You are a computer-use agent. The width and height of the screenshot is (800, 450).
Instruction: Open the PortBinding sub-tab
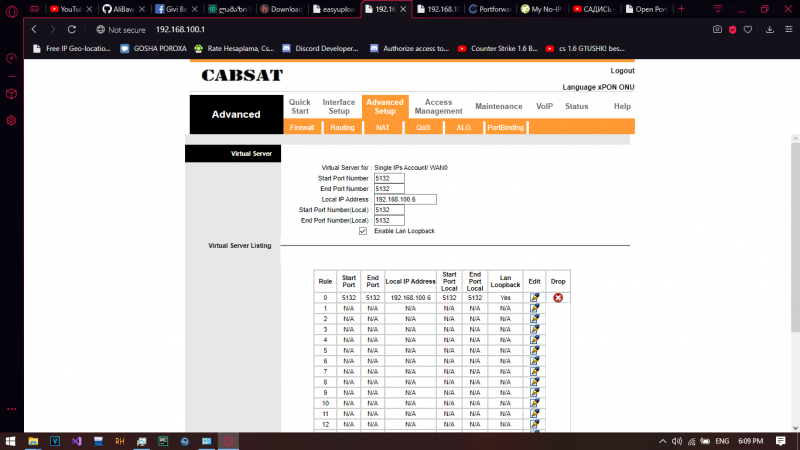[x=505, y=128]
